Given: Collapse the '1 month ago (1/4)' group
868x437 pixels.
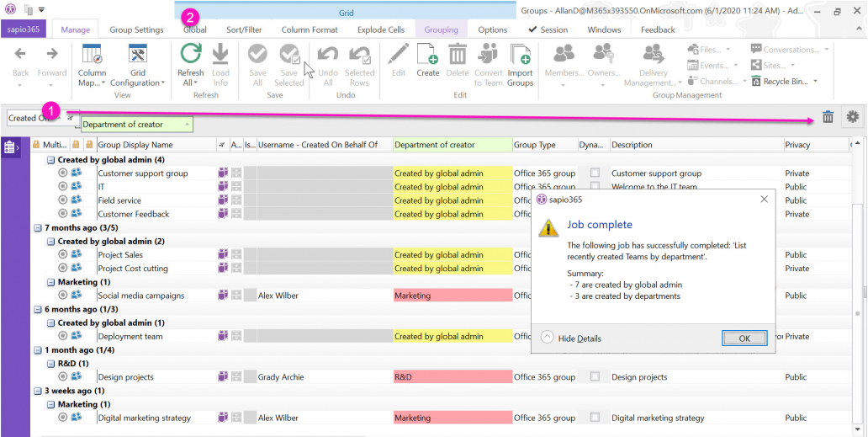Looking at the screenshot, I should 38,350.
